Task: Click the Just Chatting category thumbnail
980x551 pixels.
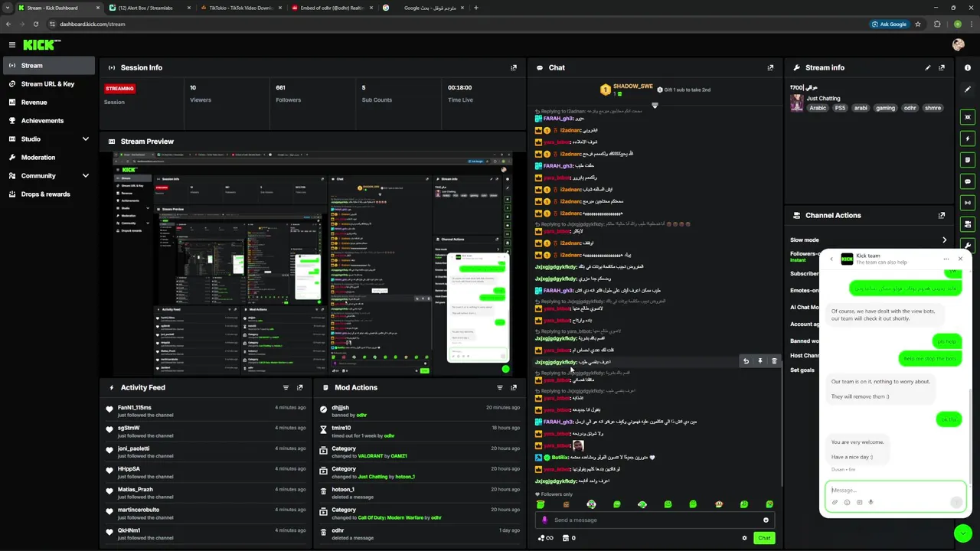Action: click(797, 103)
